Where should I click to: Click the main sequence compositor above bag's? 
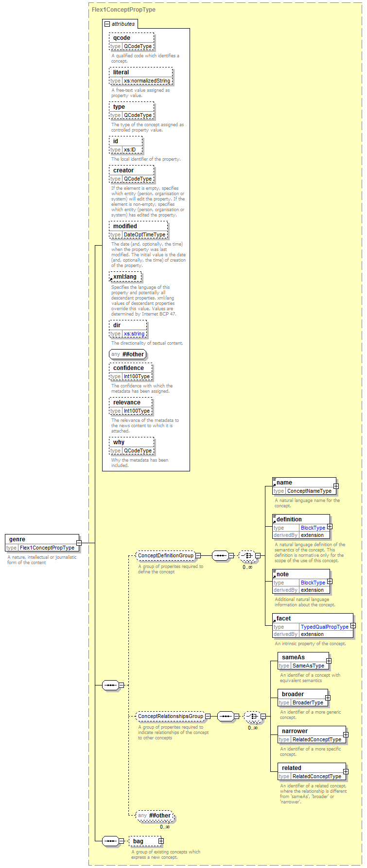coord(110,685)
